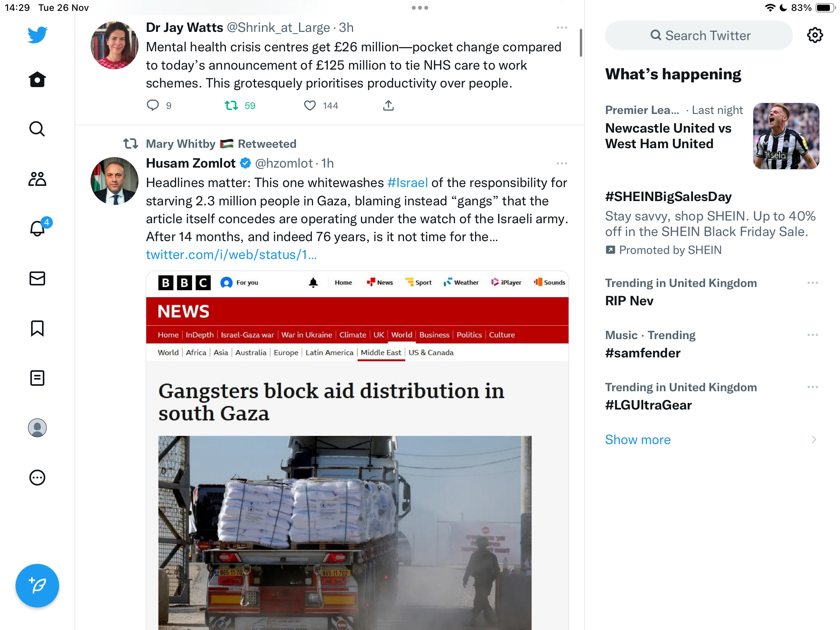The width and height of the screenshot is (840, 630).
Task: Toggle like on Dr Jay Watts' tweet
Action: pos(310,105)
